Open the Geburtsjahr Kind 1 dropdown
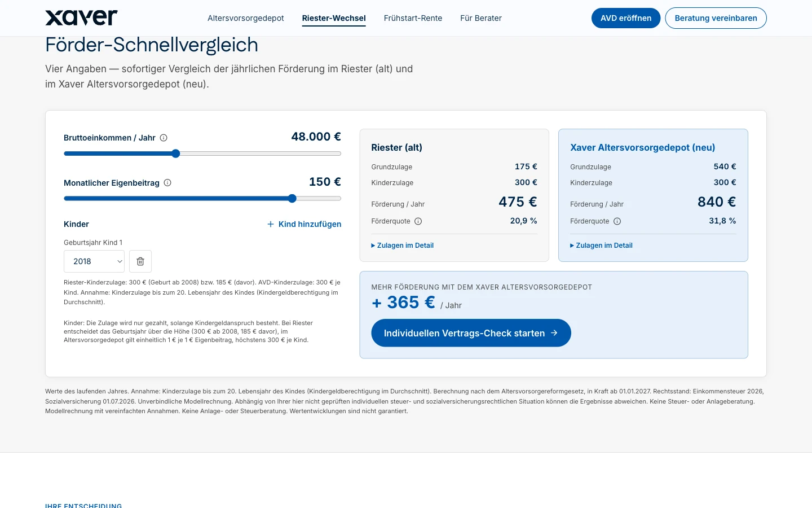The width and height of the screenshot is (812, 508). tap(94, 261)
